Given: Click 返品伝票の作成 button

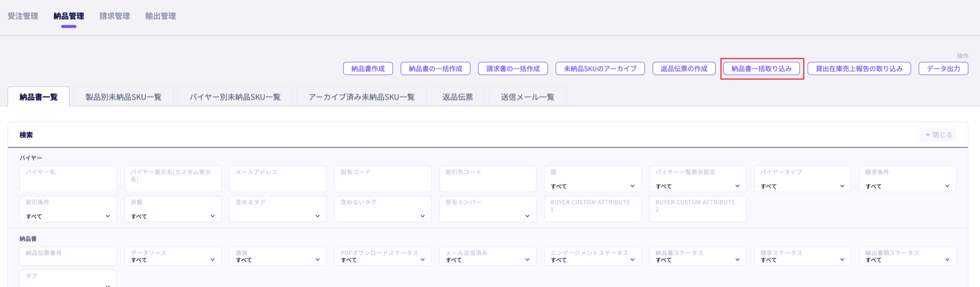Looking at the screenshot, I should pyautogui.click(x=684, y=69).
